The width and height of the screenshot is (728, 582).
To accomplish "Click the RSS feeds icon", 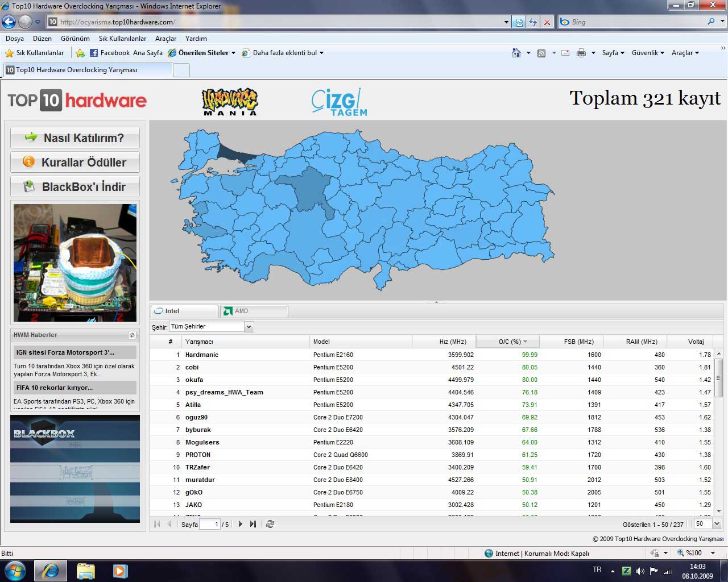I will (x=541, y=53).
